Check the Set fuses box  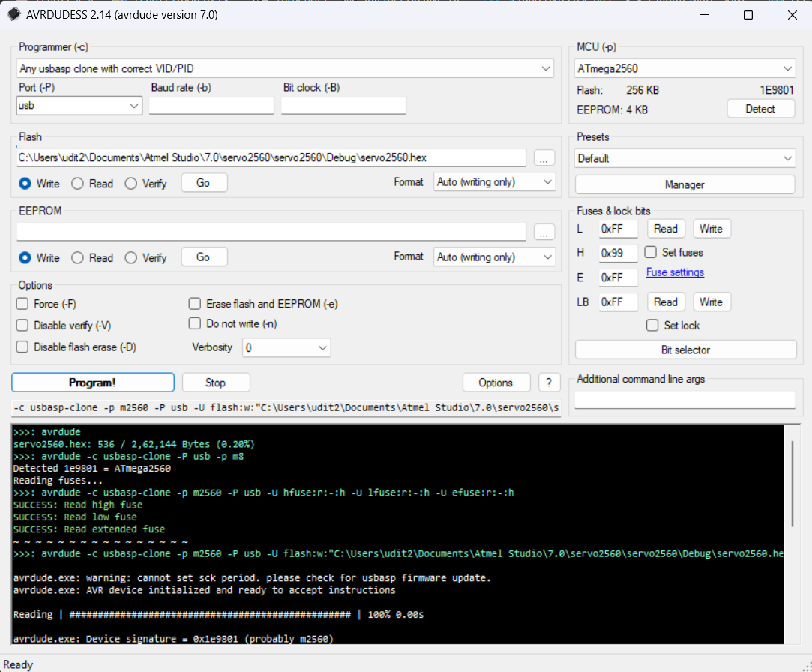pyautogui.click(x=650, y=253)
